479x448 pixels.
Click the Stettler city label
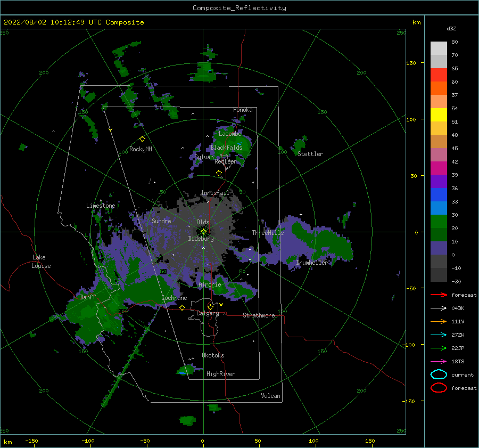(x=310, y=154)
